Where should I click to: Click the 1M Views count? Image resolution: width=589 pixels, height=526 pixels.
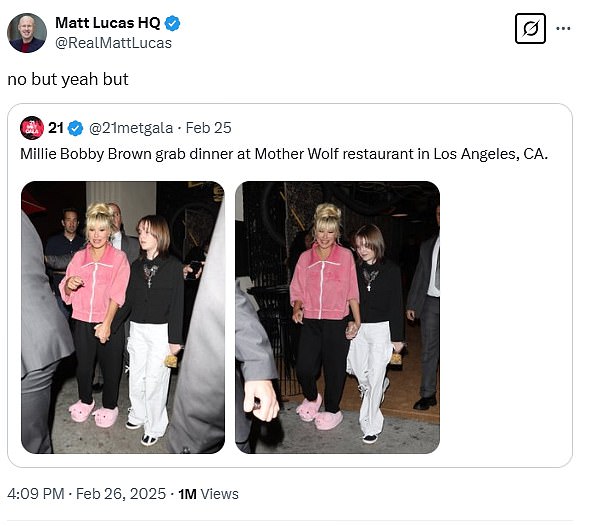pos(208,494)
